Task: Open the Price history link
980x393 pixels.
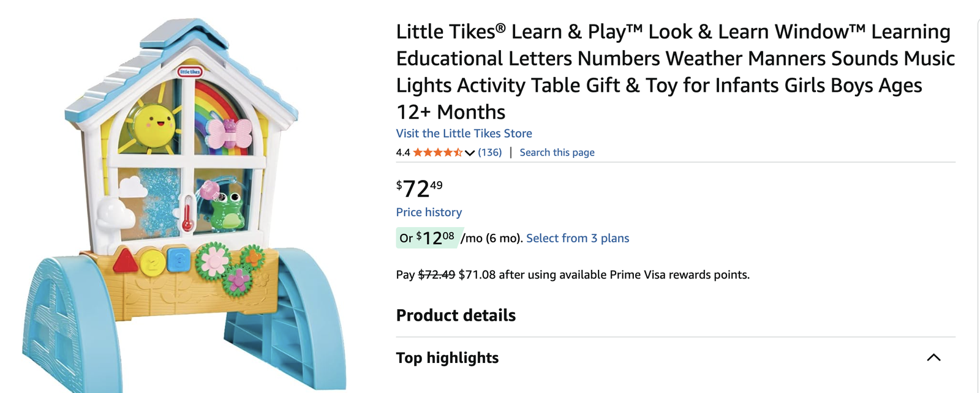Action: pos(429,212)
